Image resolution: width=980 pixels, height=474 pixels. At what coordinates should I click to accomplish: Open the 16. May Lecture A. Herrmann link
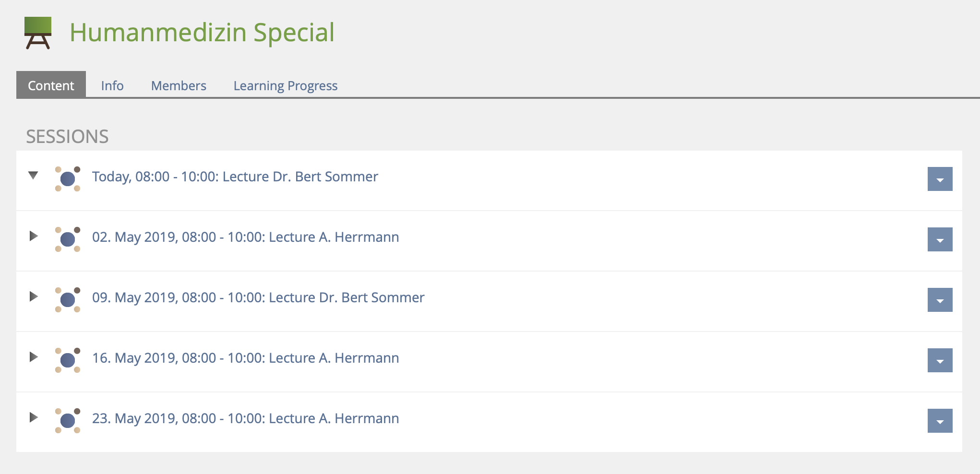[x=245, y=358]
